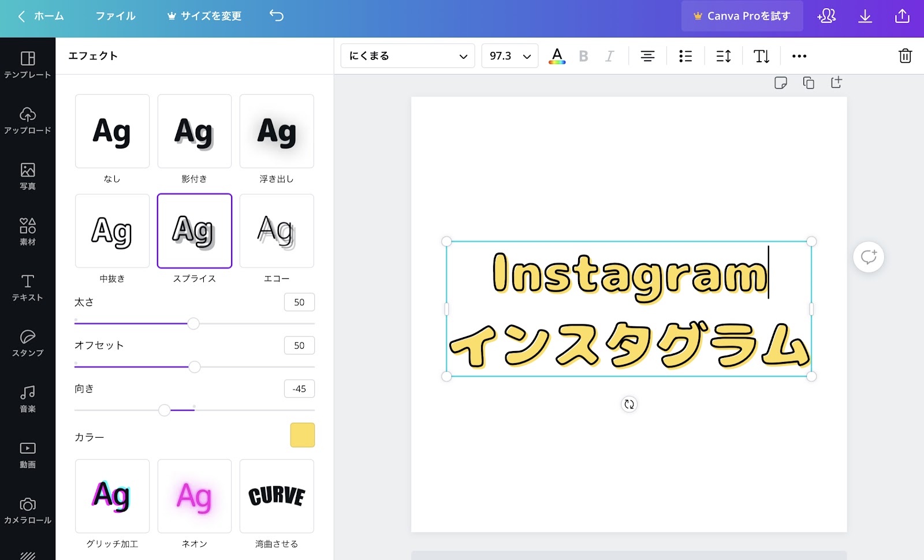Click the エフェクト panel heading

tap(93, 56)
